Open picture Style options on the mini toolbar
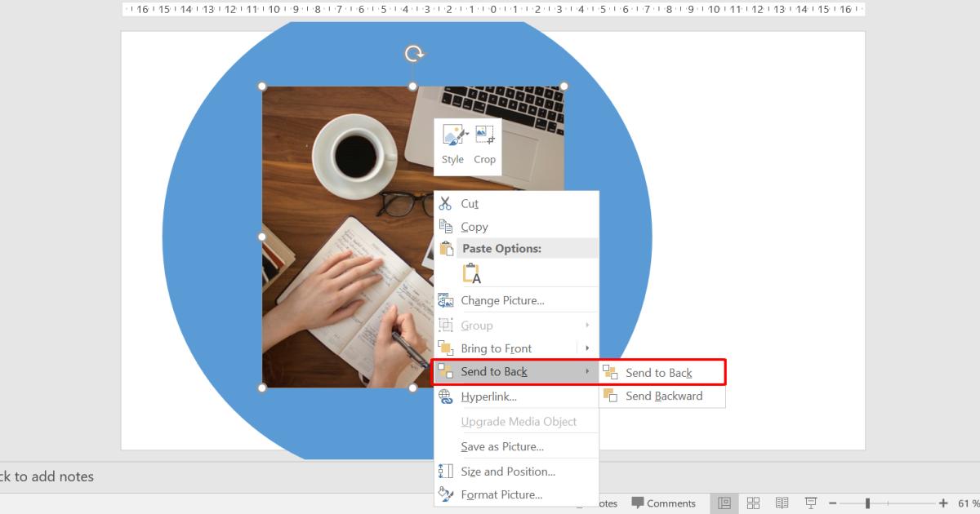The height and width of the screenshot is (514, 980). pos(452,145)
